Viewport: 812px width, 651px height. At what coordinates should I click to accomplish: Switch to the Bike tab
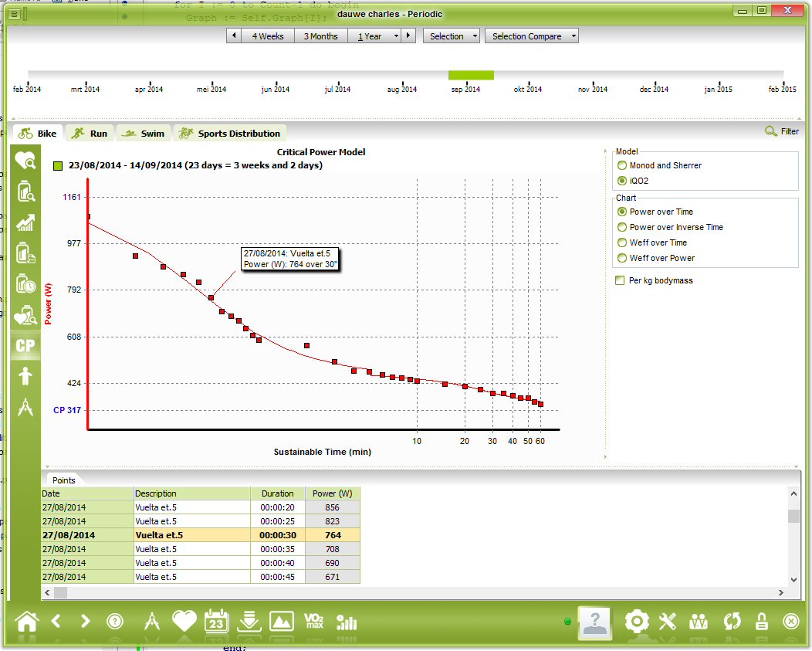pyautogui.click(x=37, y=133)
